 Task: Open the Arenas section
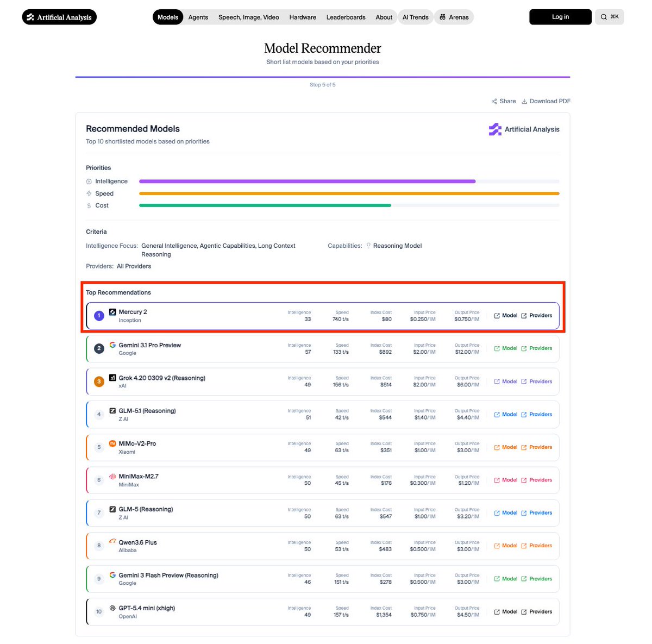pos(454,17)
